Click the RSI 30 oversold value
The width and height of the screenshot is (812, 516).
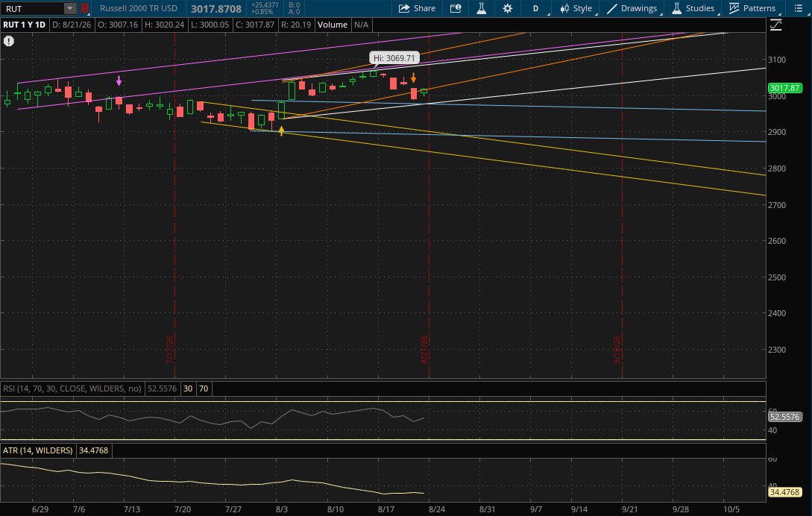point(188,388)
